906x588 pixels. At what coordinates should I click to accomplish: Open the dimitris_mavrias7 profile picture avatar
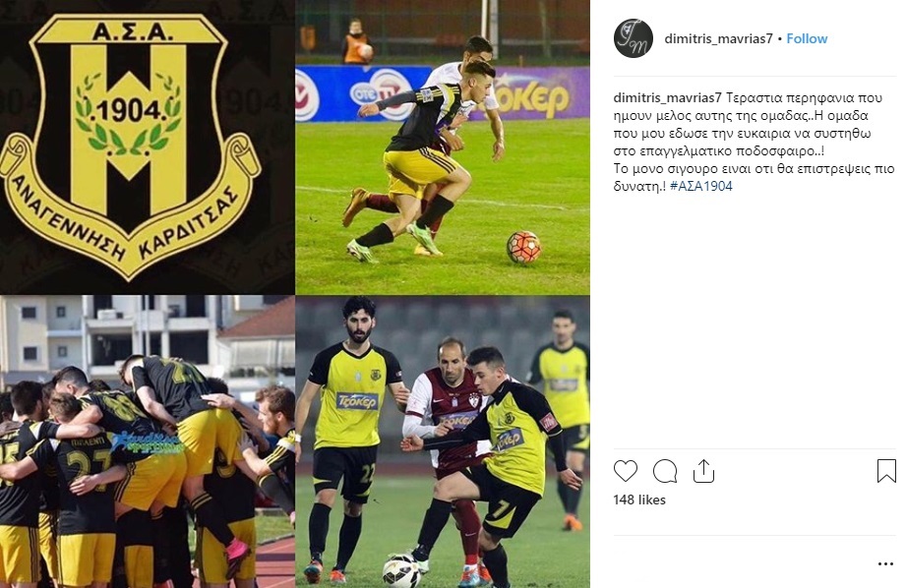pyautogui.click(x=634, y=38)
